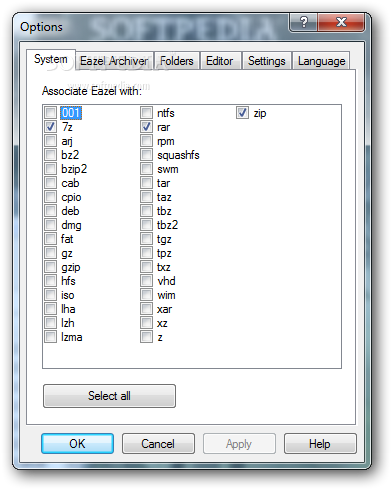Enable the deb checkbox
The width and height of the screenshot is (392, 490).
(51, 211)
